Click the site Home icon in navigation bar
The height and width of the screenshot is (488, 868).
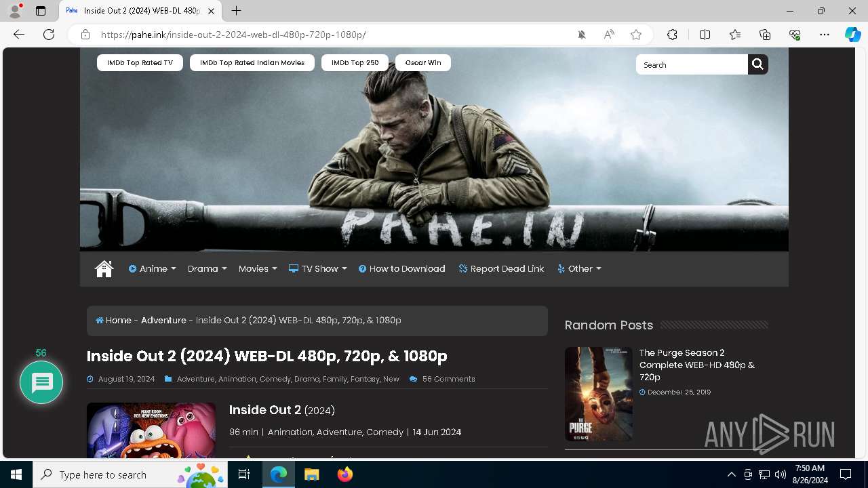(104, 269)
